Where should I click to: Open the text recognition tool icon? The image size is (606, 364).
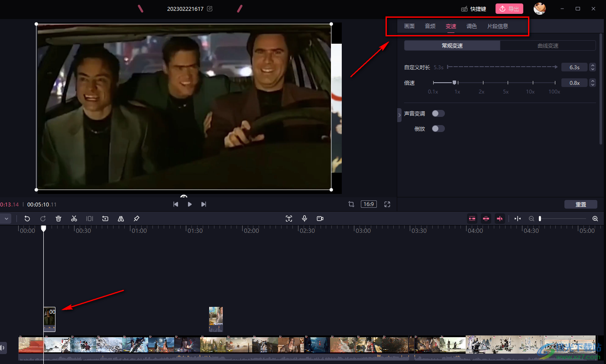(289, 219)
